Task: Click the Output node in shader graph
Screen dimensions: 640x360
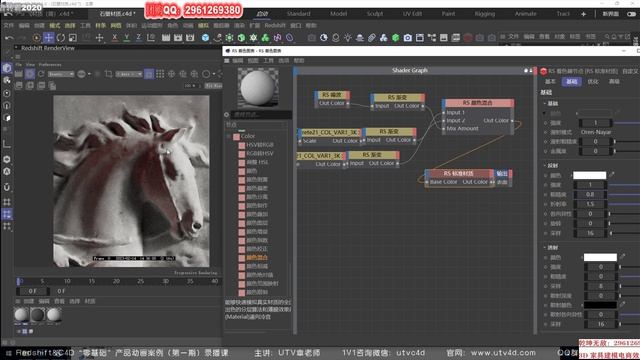Action: pos(502,178)
